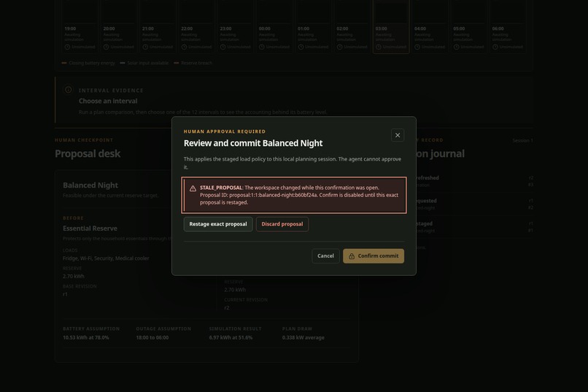Select the 19:00 interval card
Image resolution: width=588 pixels, height=392 pixels.
coord(80,27)
